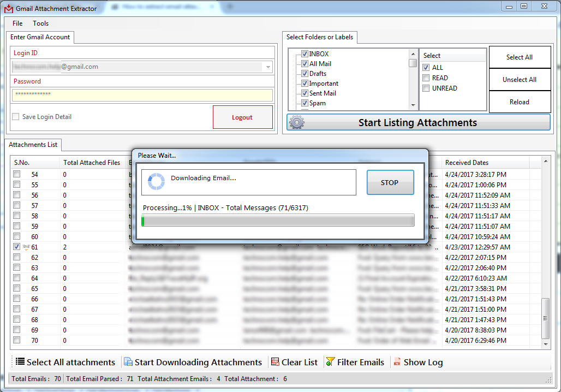Click Total Attachment Emails status entry
The height and width of the screenshot is (392, 561).
point(179,379)
